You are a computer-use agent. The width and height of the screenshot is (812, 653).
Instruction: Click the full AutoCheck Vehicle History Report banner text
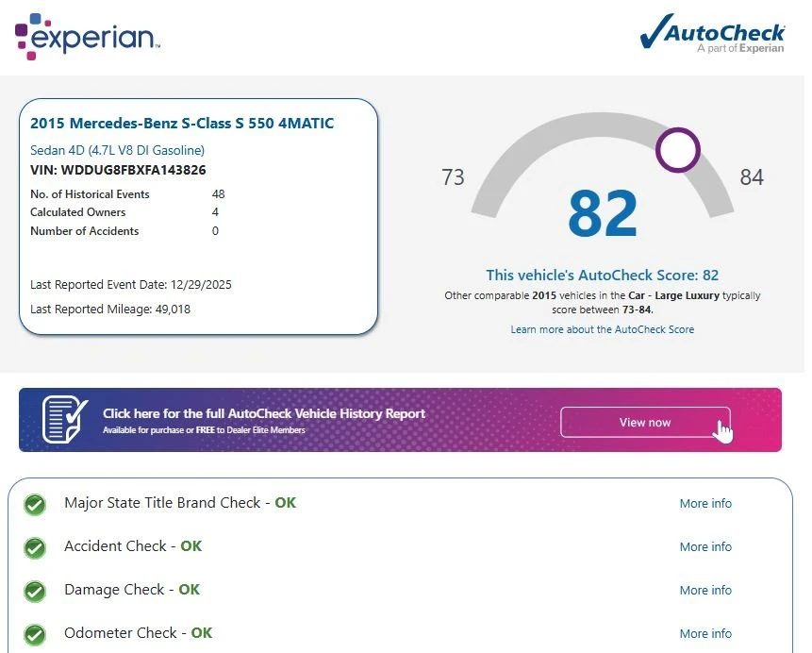point(263,413)
